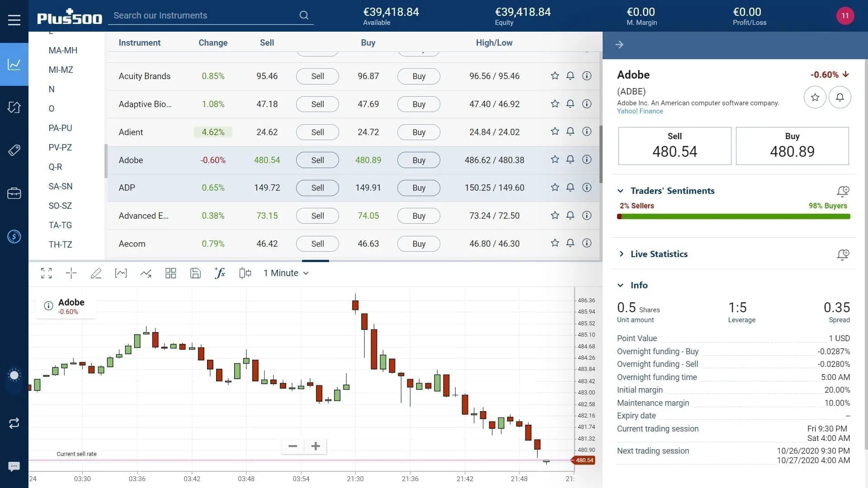Image resolution: width=868 pixels, height=488 pixels.
Task: Open the multi-chart grid layout icon
Action: [x=170, y=273]
